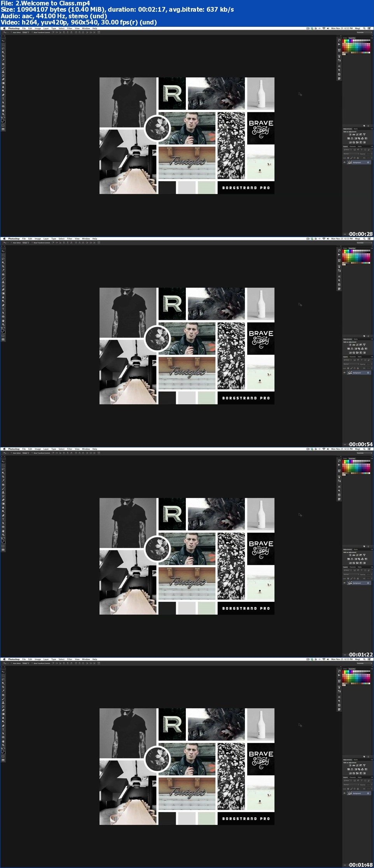Viewport: 374px width, 868px height.
Task: Select the Type tool in the 00:01:22 frame
Action: click(x=3, y=519)
